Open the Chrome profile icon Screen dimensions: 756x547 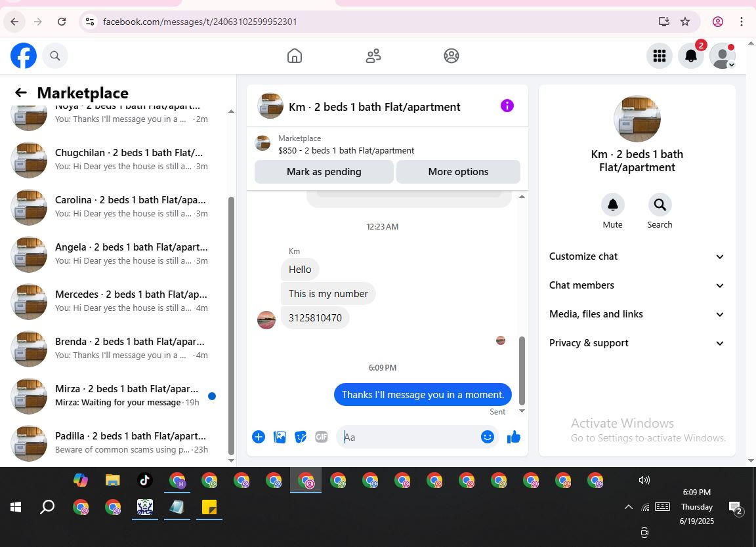pos(718,22)
